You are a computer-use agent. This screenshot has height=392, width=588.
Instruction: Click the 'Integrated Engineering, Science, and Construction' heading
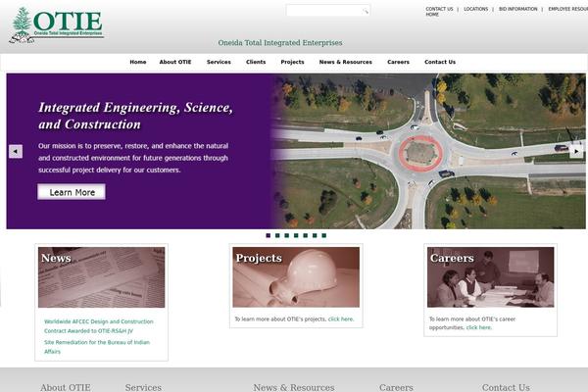(x=136, y=116)
